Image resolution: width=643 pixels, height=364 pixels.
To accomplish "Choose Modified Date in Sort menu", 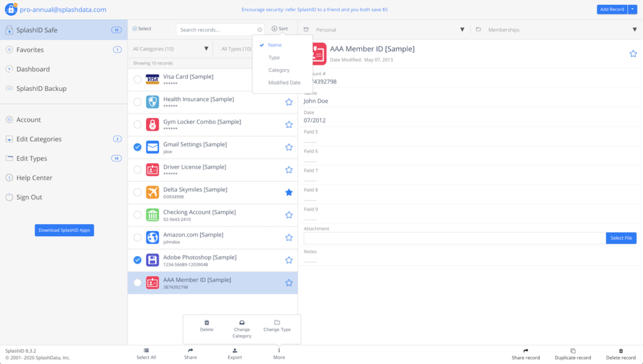I will click(284, 83).
